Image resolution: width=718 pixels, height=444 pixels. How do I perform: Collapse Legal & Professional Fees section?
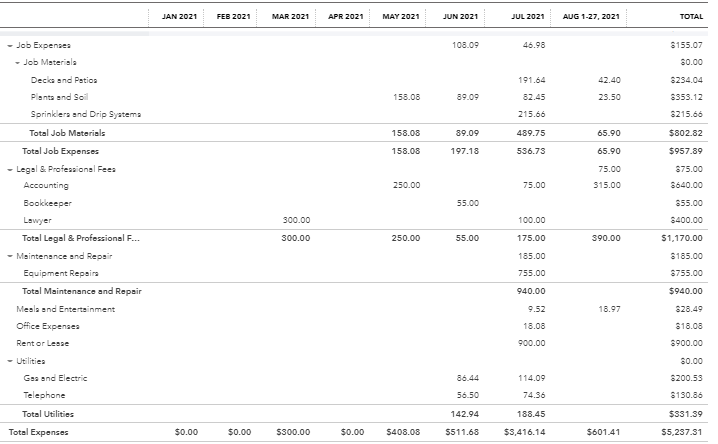click(x=10, y=170)
